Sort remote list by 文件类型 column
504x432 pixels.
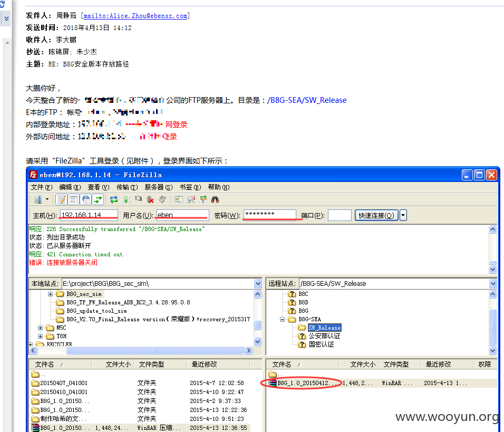point(396,364)
